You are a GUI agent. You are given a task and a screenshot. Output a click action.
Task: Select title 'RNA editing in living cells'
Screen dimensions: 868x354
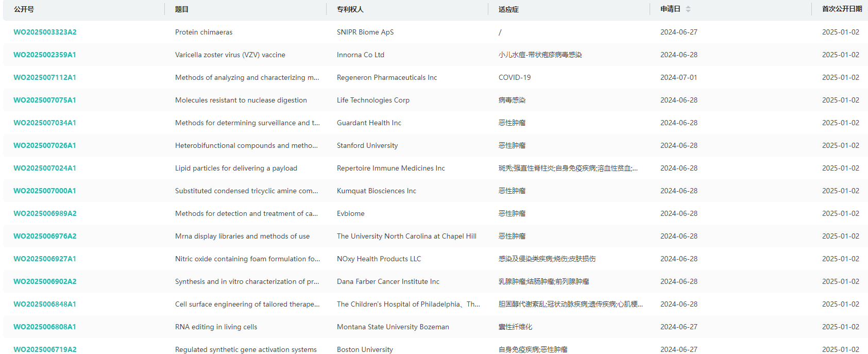point(216,327)
